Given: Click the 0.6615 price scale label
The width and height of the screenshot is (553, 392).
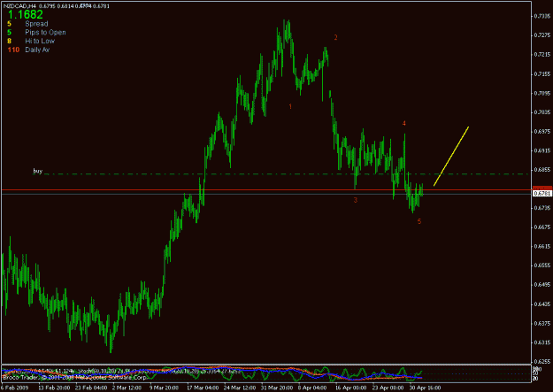Looking at the screenshot, I should (542, 247).
